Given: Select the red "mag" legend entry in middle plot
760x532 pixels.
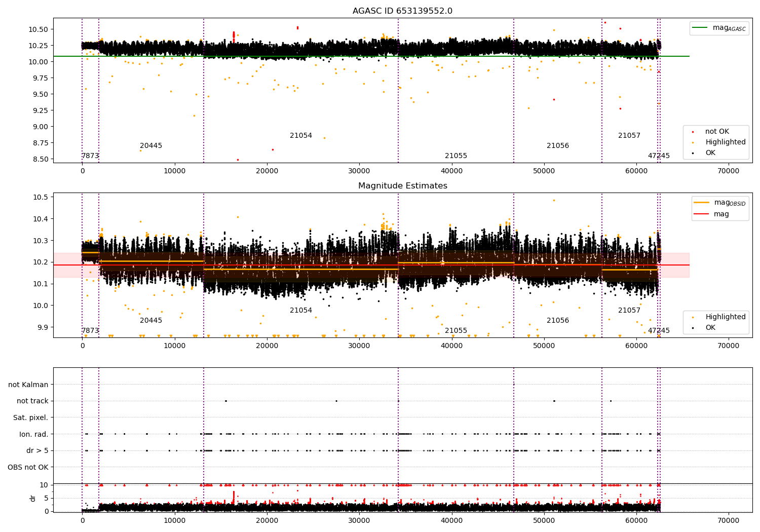Looking at the screenshot, I should (x=711, y=214).
